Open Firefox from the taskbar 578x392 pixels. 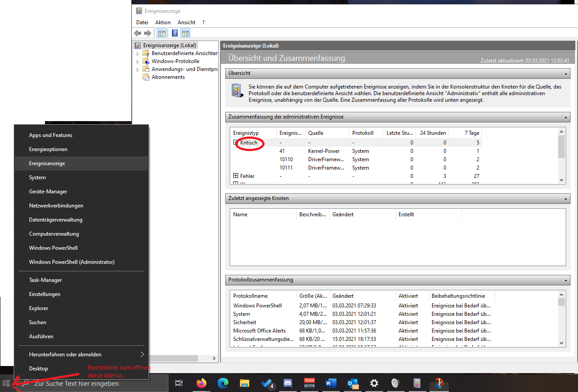[x=201, y=383]
